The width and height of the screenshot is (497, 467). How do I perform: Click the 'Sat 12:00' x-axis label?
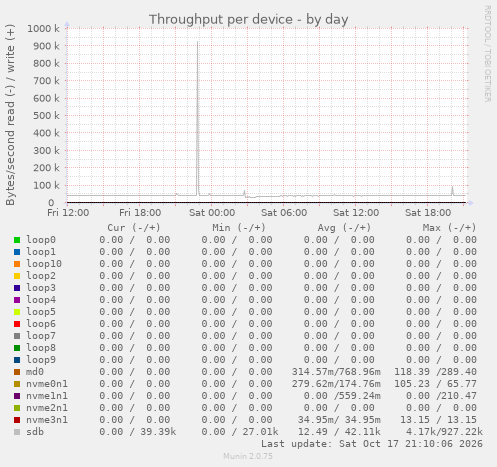pos(356,213)
